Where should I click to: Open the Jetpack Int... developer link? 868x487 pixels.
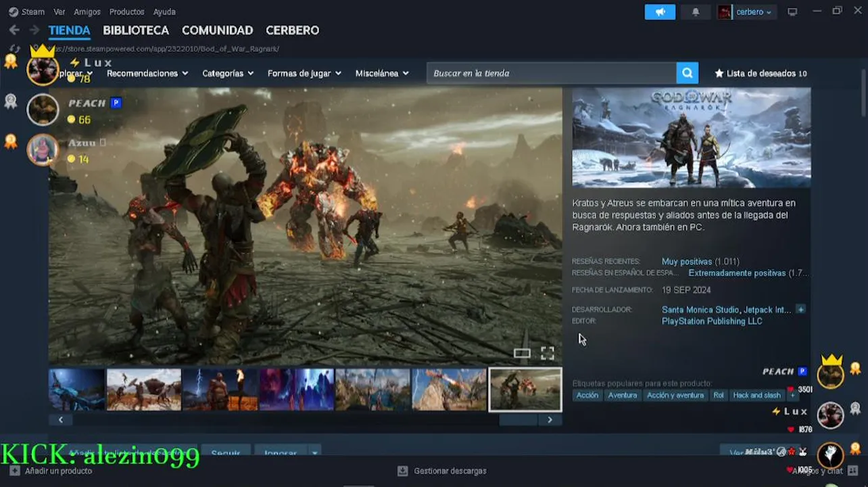pos(767,310)
